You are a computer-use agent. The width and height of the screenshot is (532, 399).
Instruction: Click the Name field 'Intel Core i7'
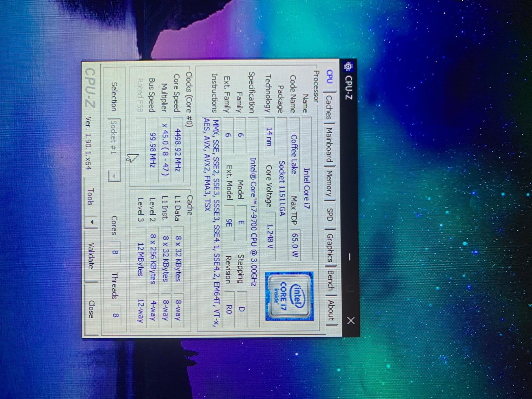click(x=307, y=188)
